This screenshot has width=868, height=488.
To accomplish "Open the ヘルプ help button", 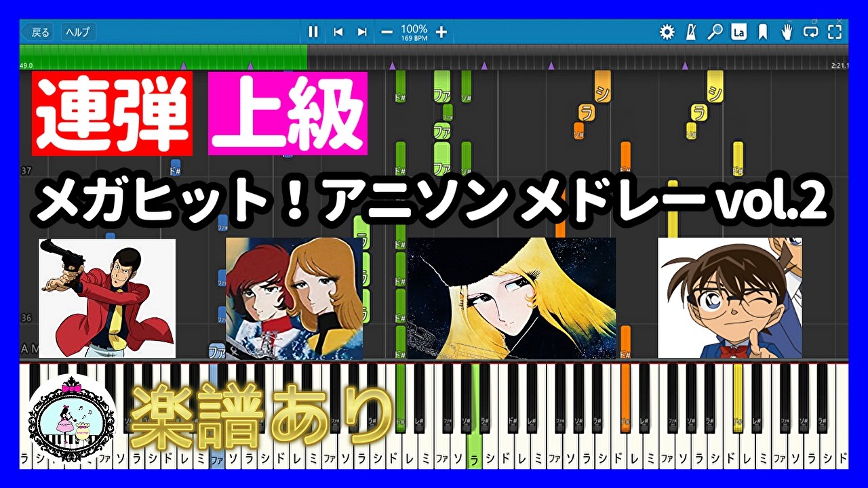I will tap(78, 32).
